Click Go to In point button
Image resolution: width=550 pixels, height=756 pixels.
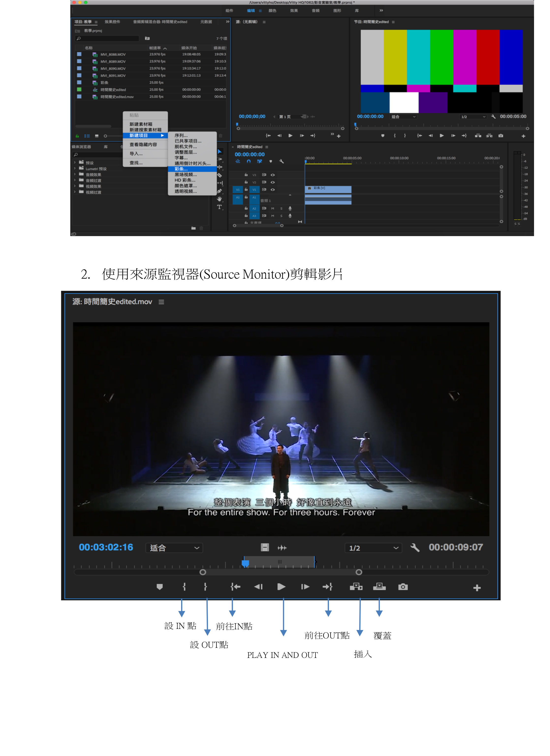click(236, 587)
